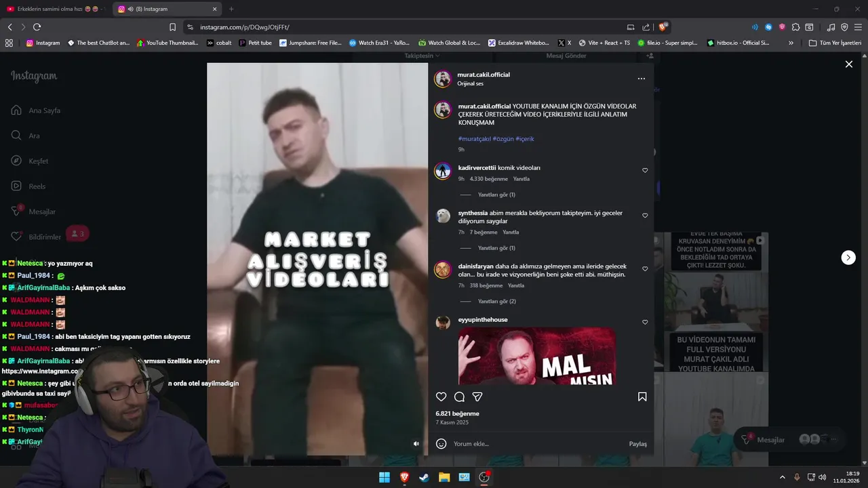Go back with browser back arrow
Screen dimensions: 868x488
click(10, 27)
